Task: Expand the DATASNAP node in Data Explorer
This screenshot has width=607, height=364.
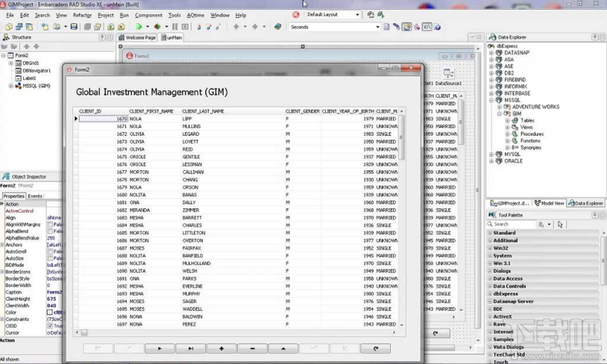Action: tap(491, 53)
